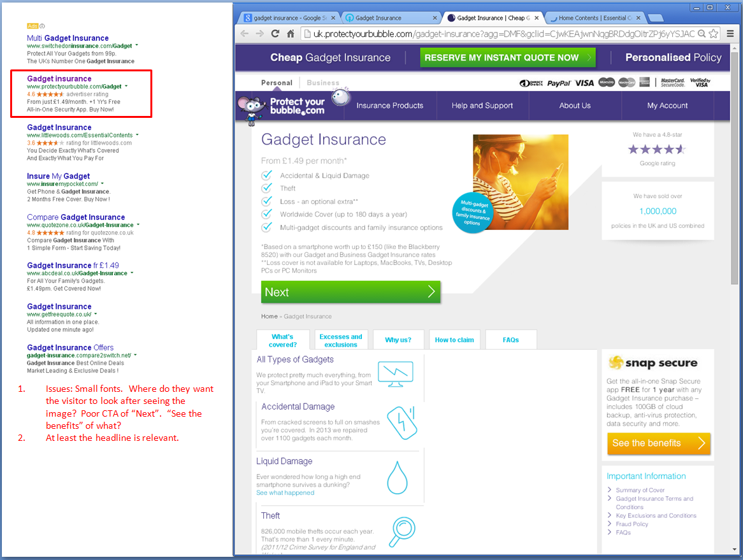Open the Help and Support menu
Viewport: 743px width, 560px height.
[x=482, y=106]
